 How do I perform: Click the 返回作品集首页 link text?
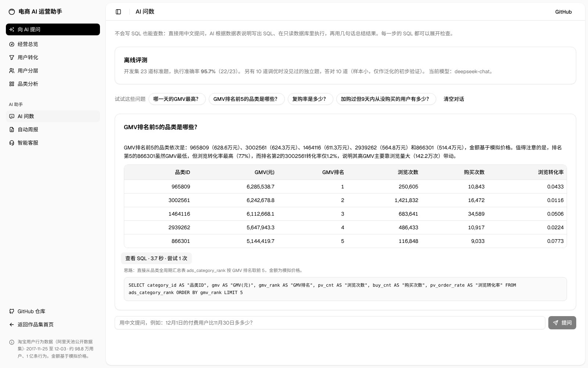coord(36,325)
